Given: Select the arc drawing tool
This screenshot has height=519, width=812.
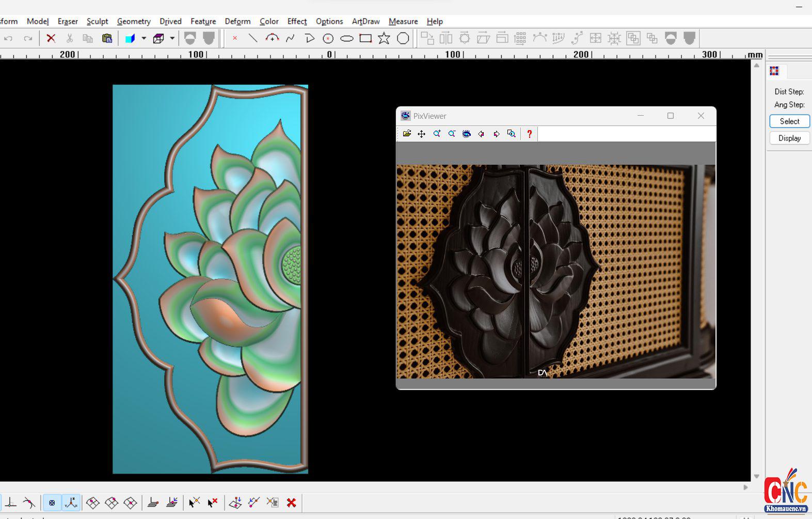Looking at the screenshot, I should 272,38.
